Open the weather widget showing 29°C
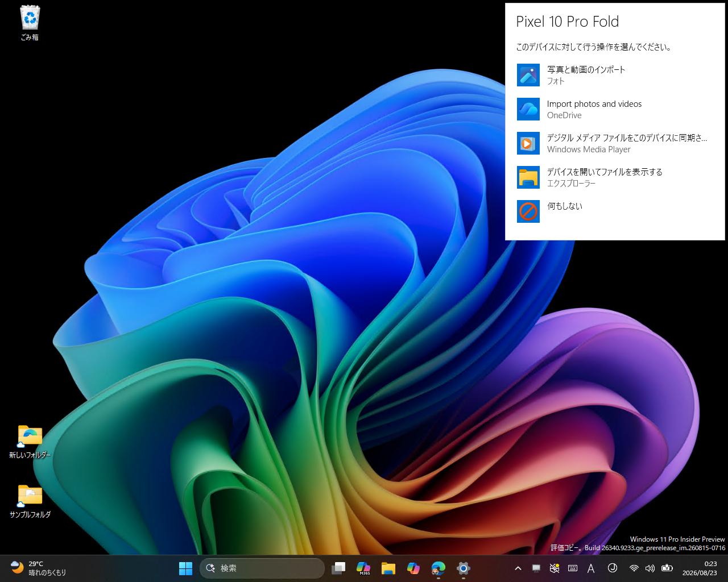 tap(39, 568)
